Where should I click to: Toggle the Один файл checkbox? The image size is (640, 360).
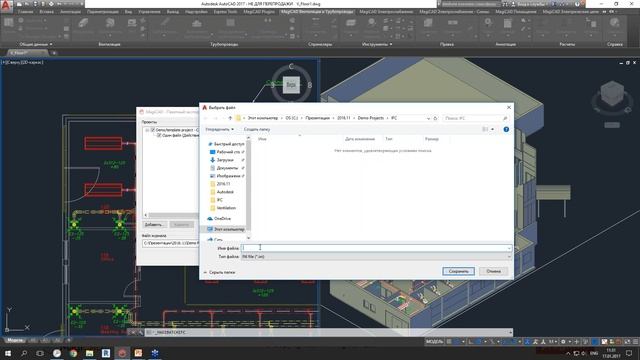click(x=159, y=135)
